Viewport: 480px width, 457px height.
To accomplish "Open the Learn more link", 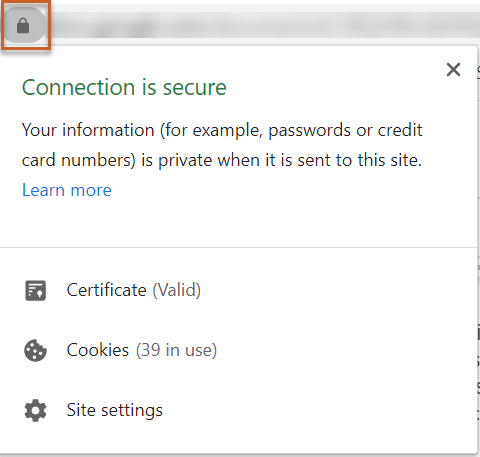I will [67, 190].
